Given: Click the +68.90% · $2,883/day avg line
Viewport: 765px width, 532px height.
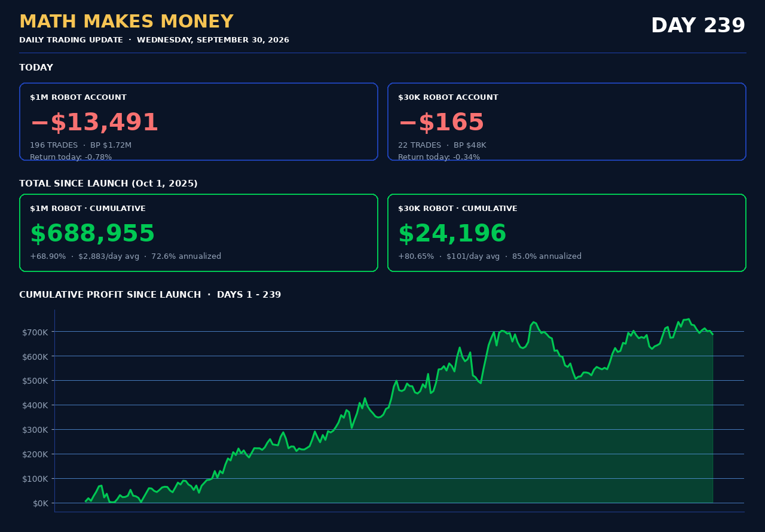Looking at the screenshot, I should tap(126, 256).
